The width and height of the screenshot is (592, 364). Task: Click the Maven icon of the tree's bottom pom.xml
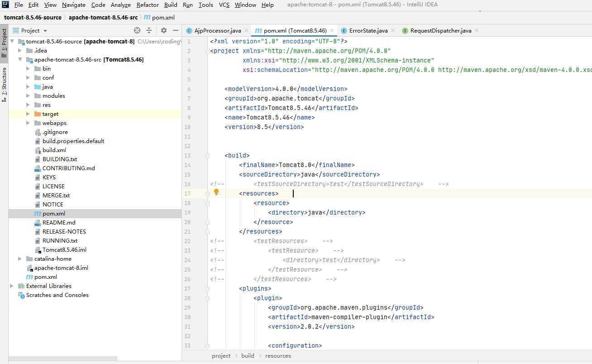[x=29, y=277]
